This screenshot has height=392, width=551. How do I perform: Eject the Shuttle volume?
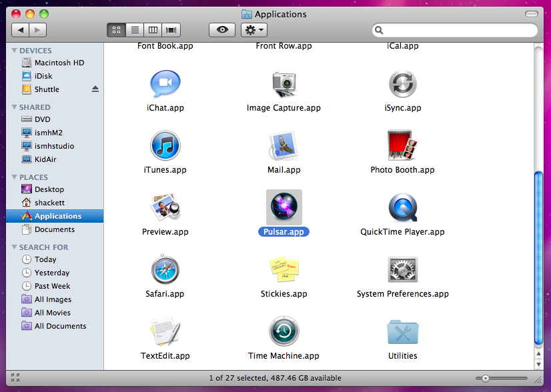(95, 89)
